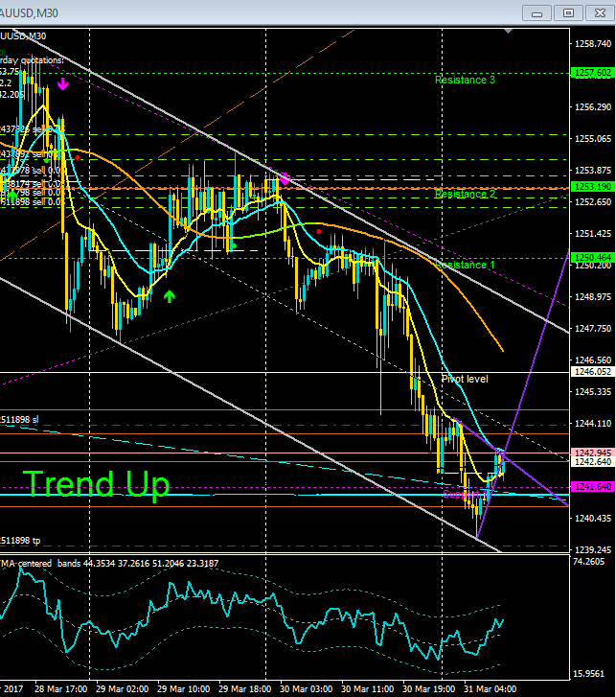Click the Trend Up text label

point(97,484)
